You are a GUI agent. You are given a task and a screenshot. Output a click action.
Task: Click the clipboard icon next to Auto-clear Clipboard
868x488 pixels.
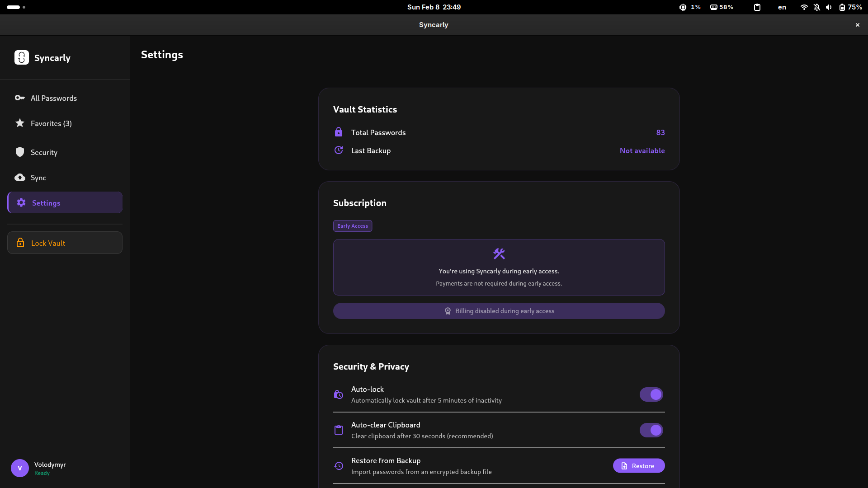pyautogui.click(x=339, y=430)
